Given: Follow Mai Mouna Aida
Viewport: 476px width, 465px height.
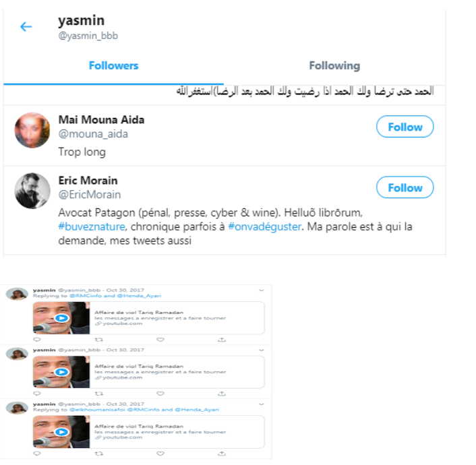Looking at the screenshot, I should (x=405, y=127).
